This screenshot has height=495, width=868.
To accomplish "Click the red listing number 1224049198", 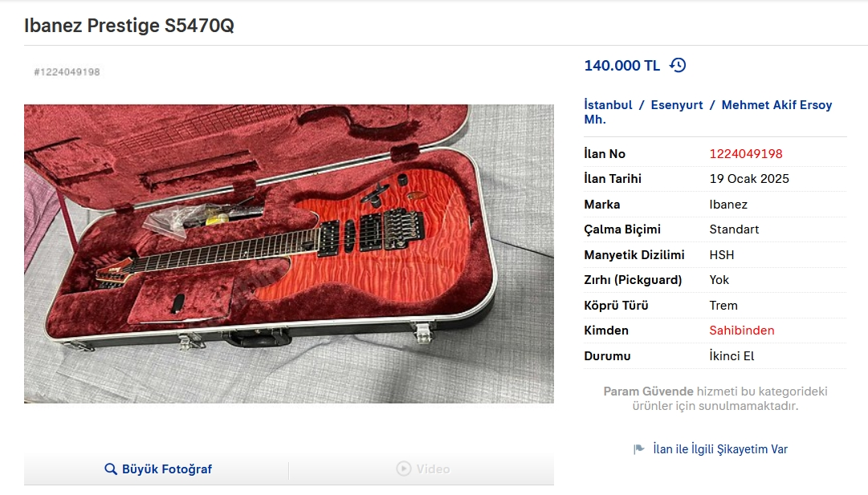I will pyautogui.click(x=746, y=154).
